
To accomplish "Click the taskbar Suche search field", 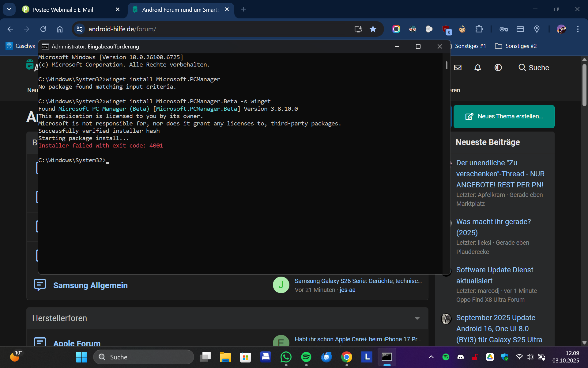I will [x=144, y=357].
